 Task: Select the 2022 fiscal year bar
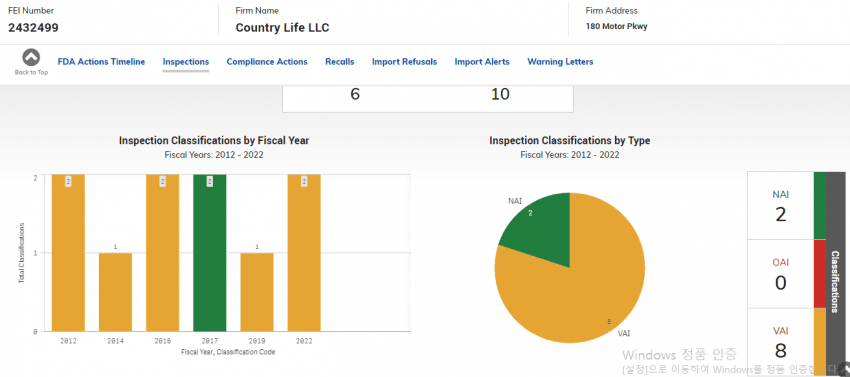(304, 253)
